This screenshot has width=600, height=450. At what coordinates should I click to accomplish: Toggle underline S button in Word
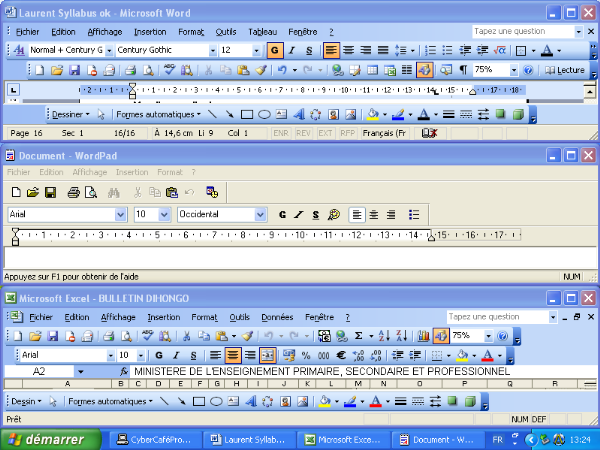click(309, 50)
